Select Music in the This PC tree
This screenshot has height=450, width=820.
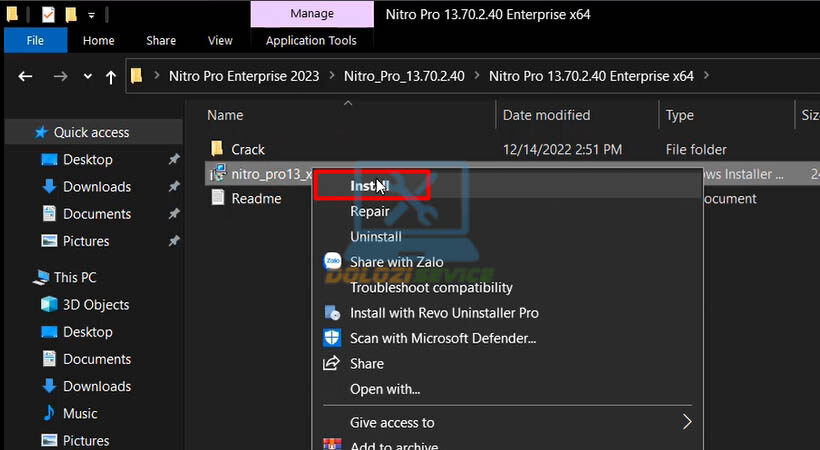(x=80, y=413)
